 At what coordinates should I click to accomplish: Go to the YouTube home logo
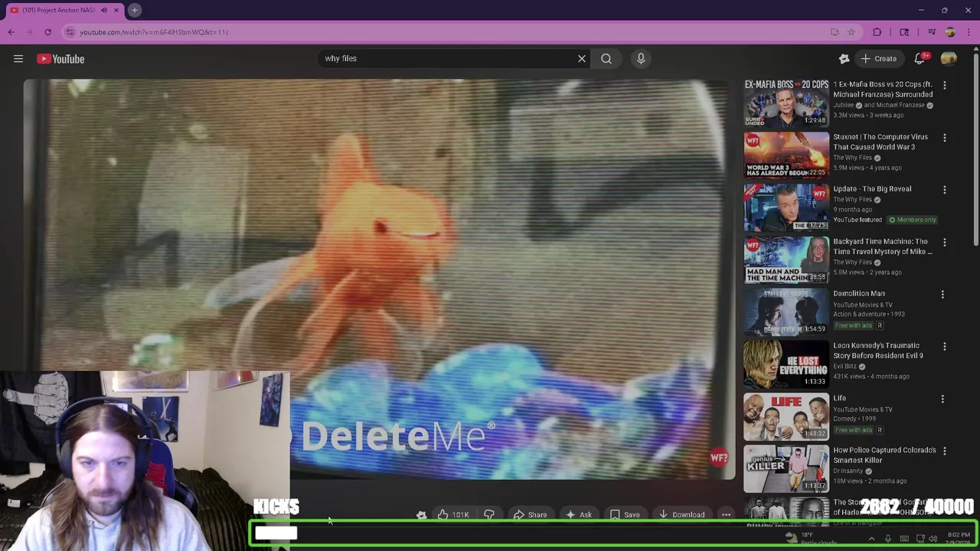[60, 59]
